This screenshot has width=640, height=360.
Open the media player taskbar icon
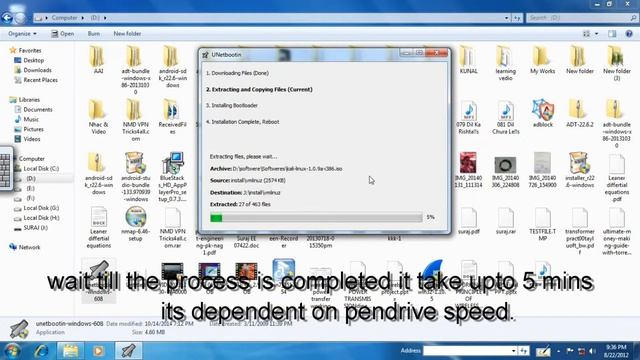[x=98, y=351]
